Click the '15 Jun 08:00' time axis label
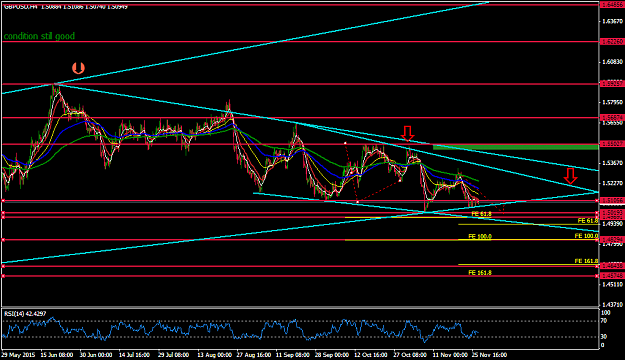This screenshot has height=360, width=625. (57, 355)
